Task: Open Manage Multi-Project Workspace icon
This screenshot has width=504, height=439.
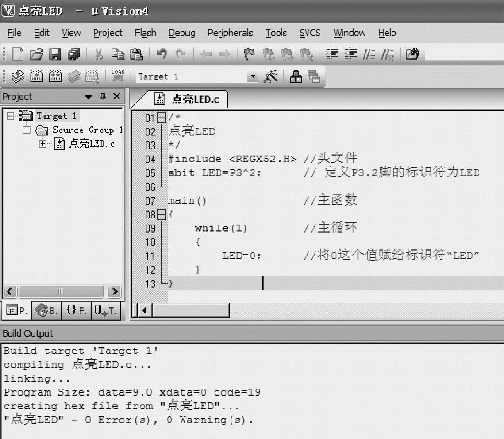Action: point(314,76)
